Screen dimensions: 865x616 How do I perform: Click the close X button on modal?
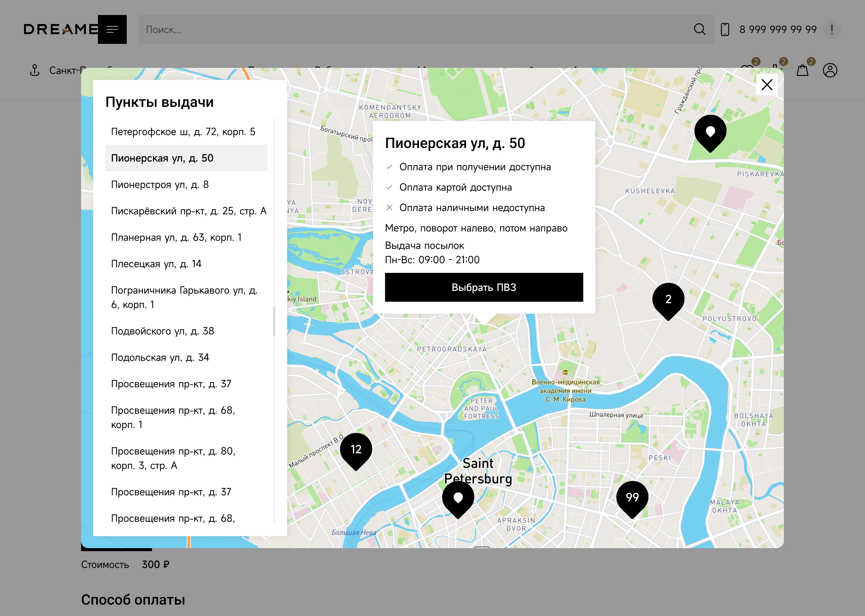(x=768, y=84)
